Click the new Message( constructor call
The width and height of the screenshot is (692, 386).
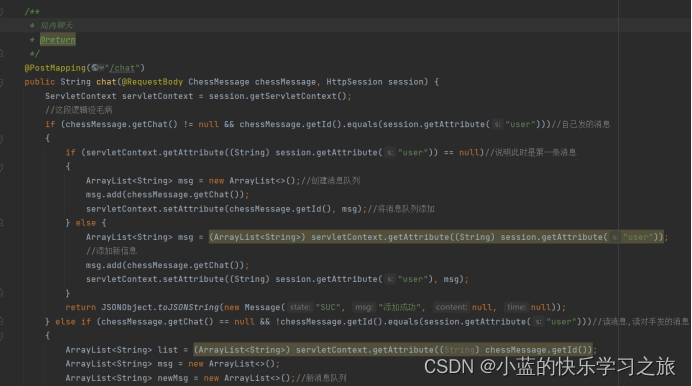coord(255,307)
